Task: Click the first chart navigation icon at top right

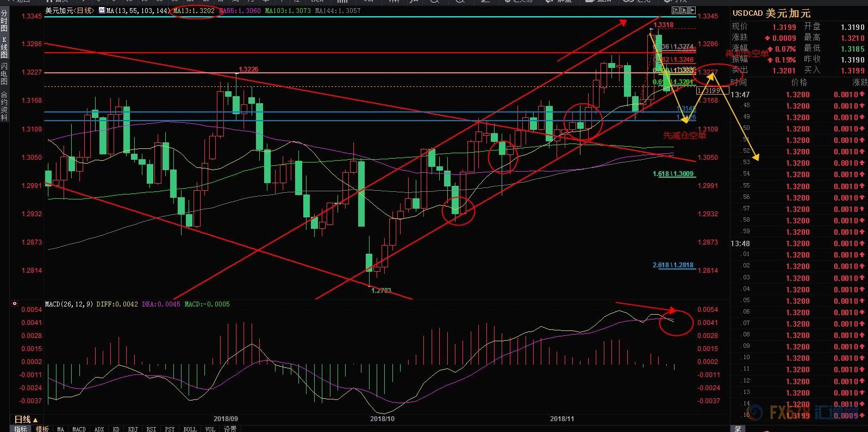Action: click(x=675, y=10)
